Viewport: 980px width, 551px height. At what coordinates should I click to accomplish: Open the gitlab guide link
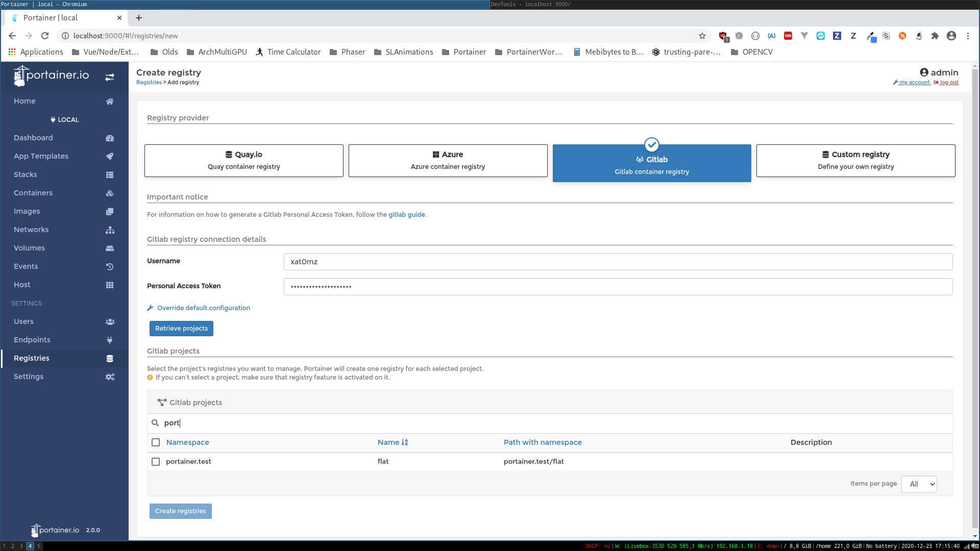(x=406, y=215)
